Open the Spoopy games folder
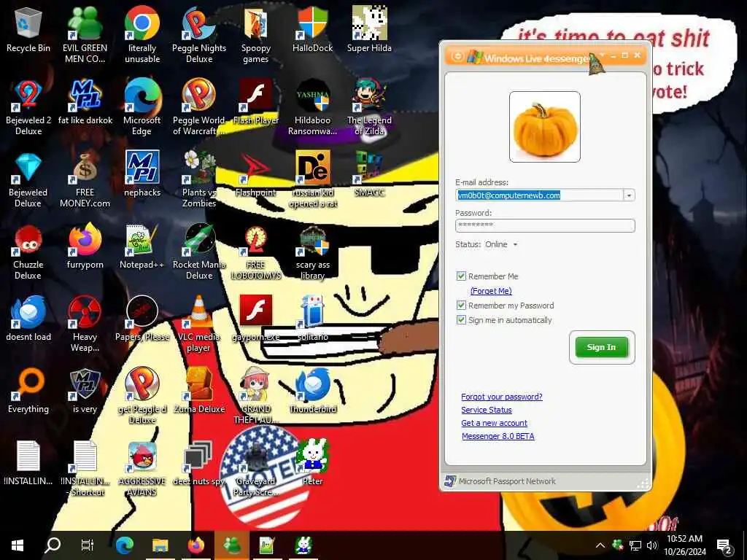This screenshot has height=560, width=747. [256, 36]
